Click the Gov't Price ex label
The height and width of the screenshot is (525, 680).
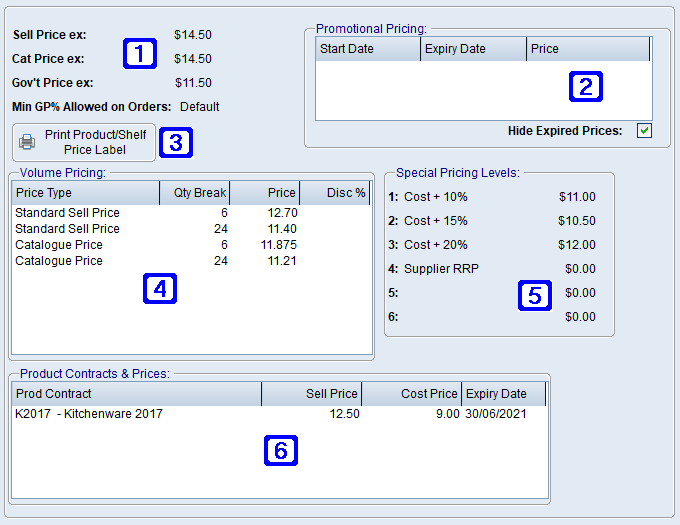(52, 83)
